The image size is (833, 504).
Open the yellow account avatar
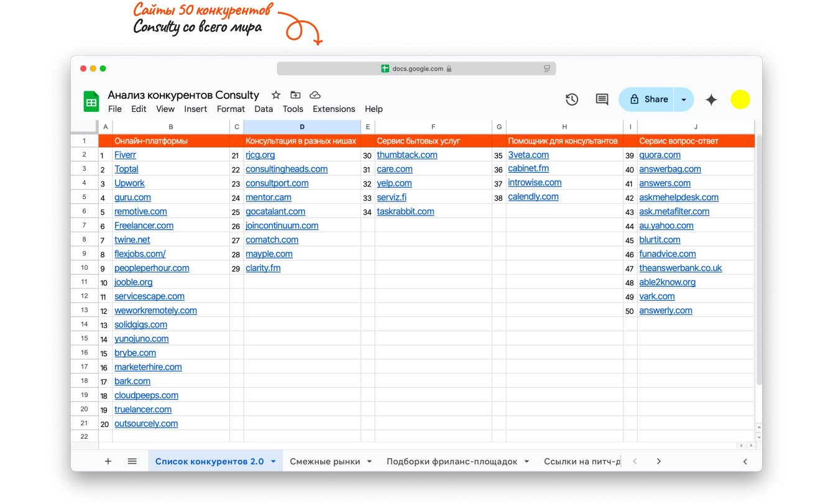740,99
